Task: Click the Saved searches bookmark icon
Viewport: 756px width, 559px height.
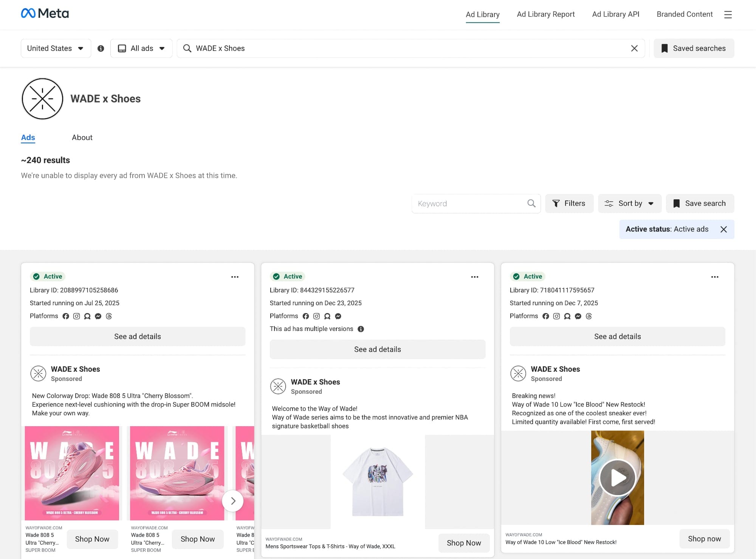Action: point(664,48)
